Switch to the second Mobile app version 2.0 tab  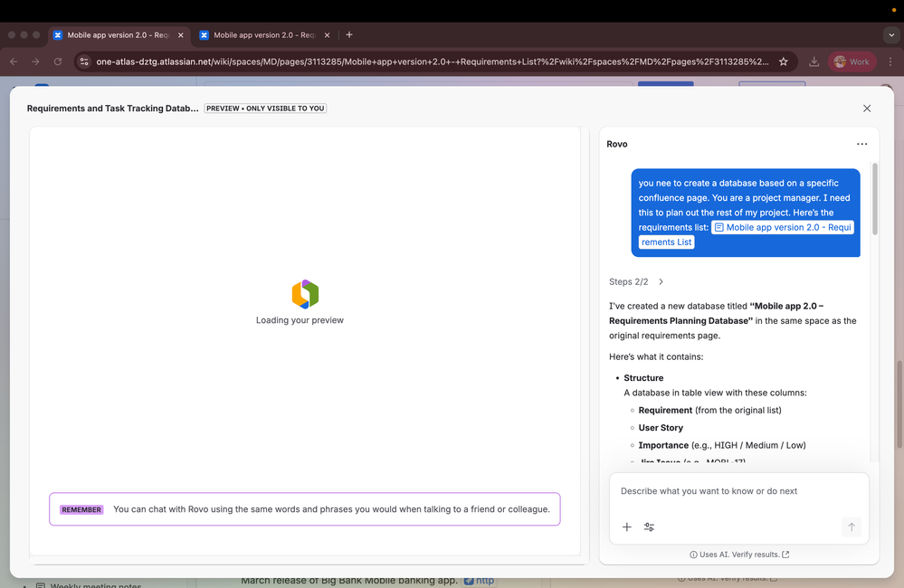262,34
